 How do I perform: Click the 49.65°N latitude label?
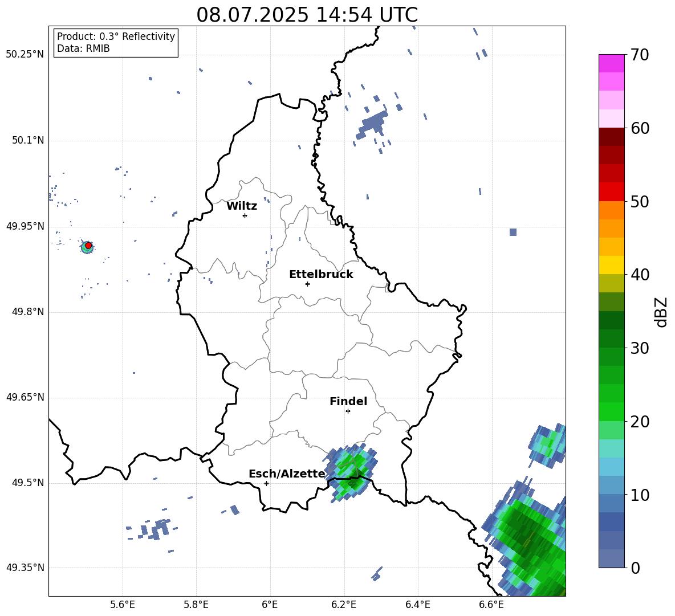tap(25, 397)
